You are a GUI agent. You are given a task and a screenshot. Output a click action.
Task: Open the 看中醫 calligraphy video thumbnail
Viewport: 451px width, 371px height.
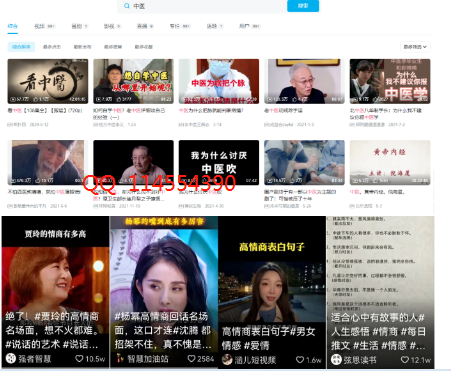pos(48,81)
